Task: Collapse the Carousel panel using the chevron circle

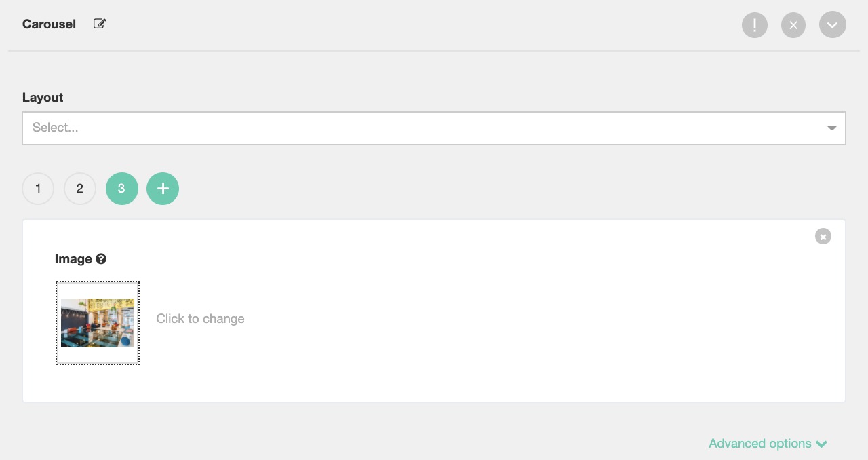Action: click(x=832, y=26)
